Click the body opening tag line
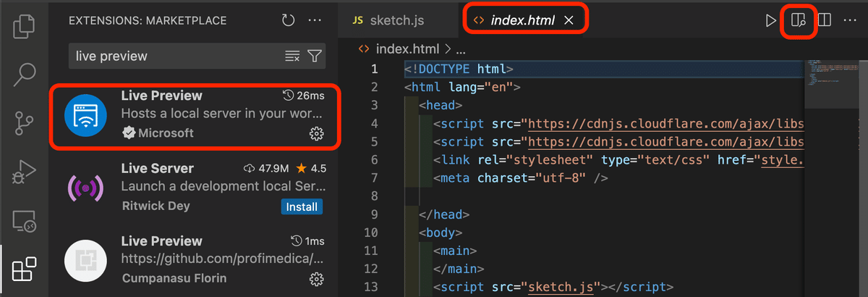This screenshot has width=868, height=297. (x=439, y=233)
